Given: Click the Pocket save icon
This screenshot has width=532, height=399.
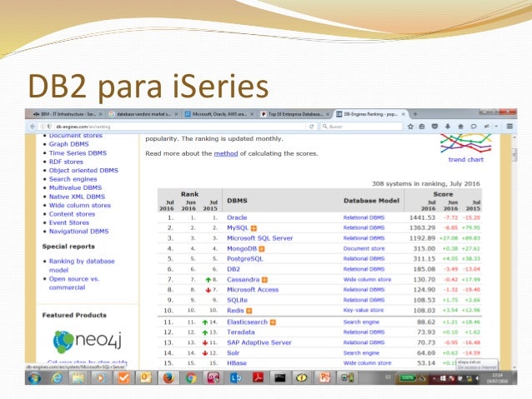Looking at the screenshot, I should click(x=434, y=127).
